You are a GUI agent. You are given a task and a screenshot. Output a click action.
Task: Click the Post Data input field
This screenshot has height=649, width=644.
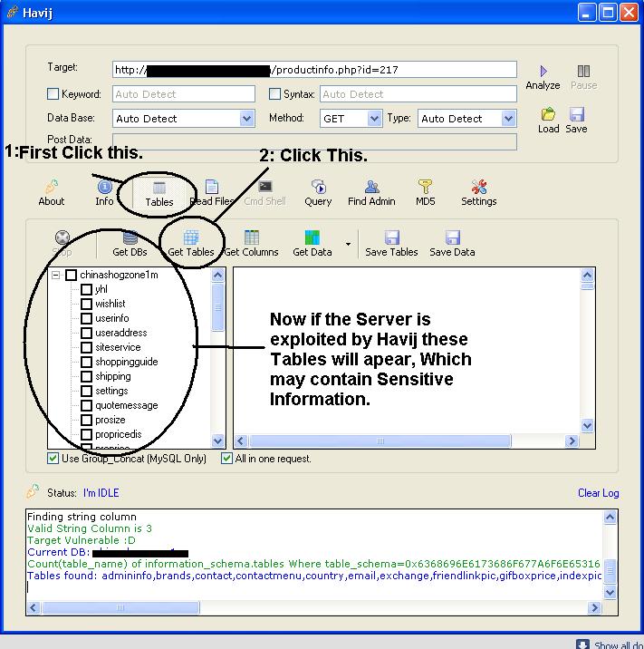pyautogui.click(x=314, y=142)
